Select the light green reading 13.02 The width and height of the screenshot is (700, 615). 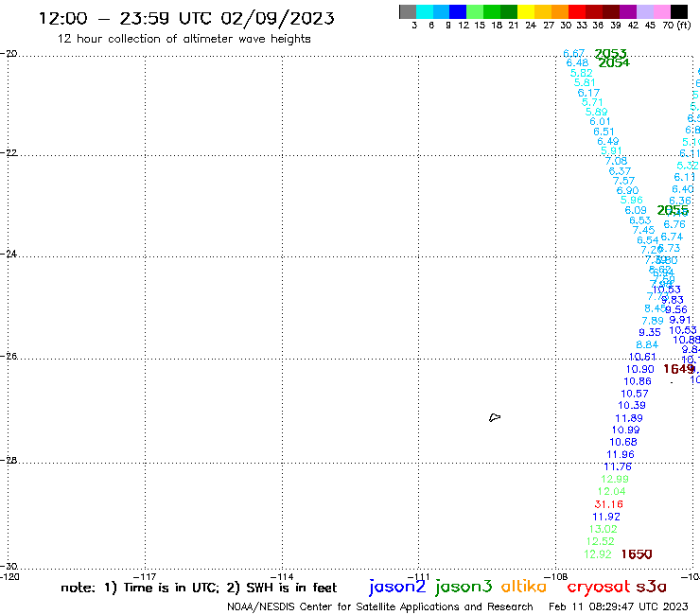[x=604, y=529]
